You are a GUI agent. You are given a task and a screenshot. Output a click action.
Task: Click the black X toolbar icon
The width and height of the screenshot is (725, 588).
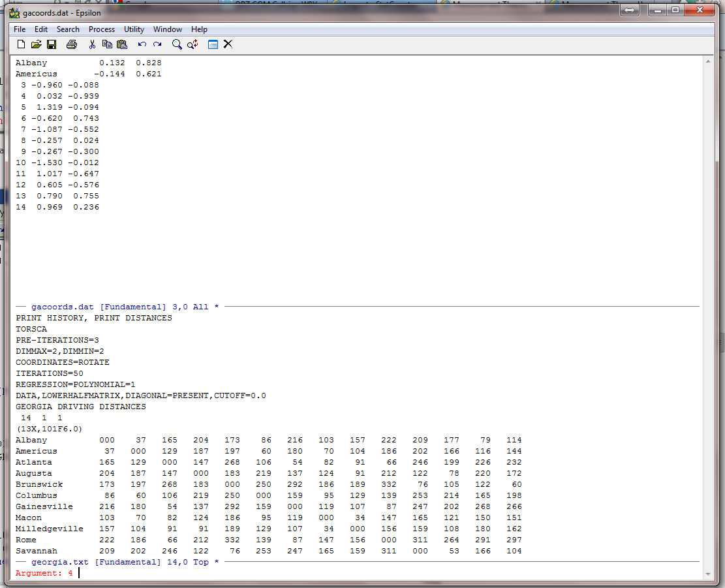(228, 44)
